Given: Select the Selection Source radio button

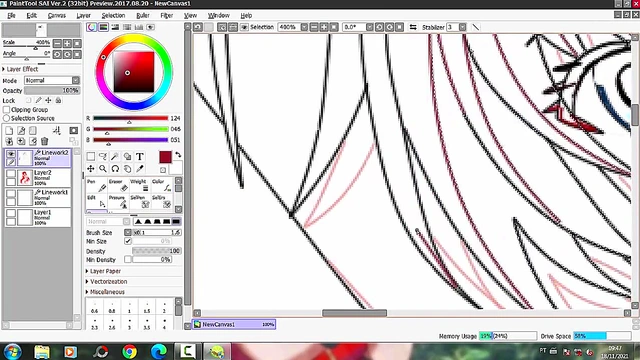Looking at the screenshot, I should (7, 118).
